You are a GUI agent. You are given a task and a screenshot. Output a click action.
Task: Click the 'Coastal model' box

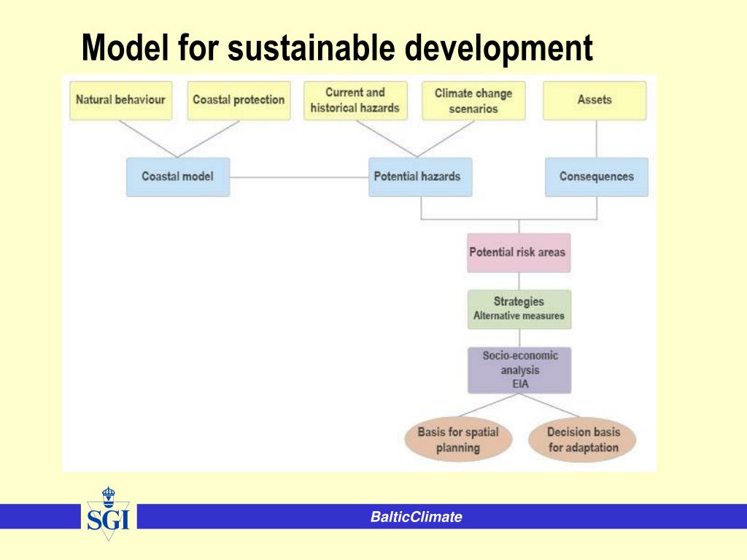178,177
